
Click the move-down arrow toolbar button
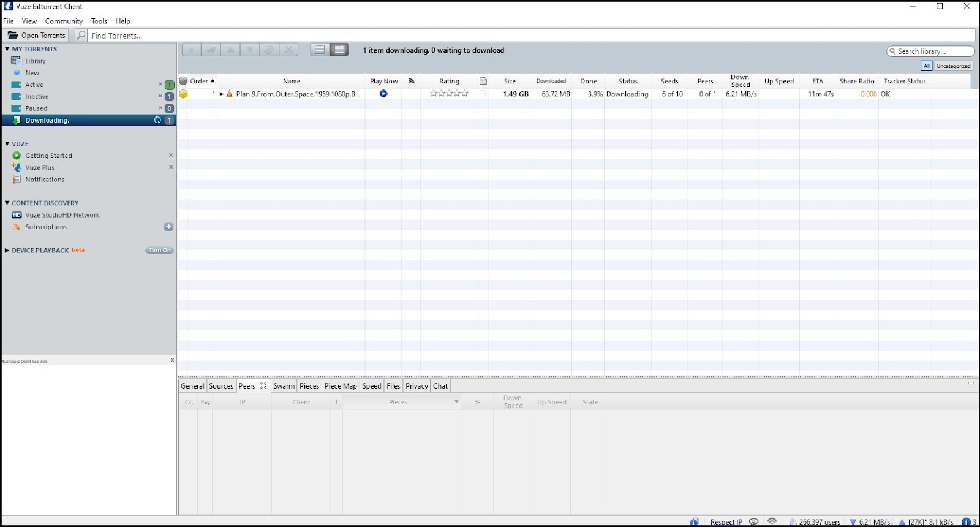click(x=250, y=50)
